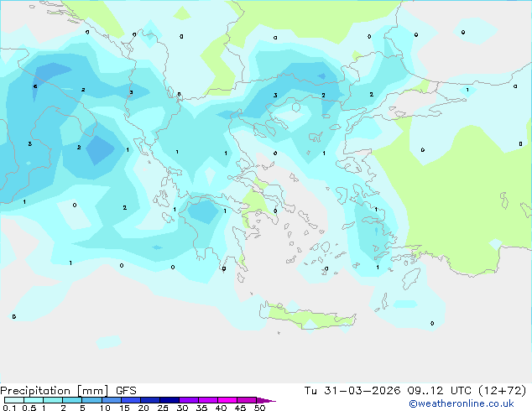Click the 'Precipitation [mm] GFS' title text
The image size is (532, 411).
[x=68, y=391]
